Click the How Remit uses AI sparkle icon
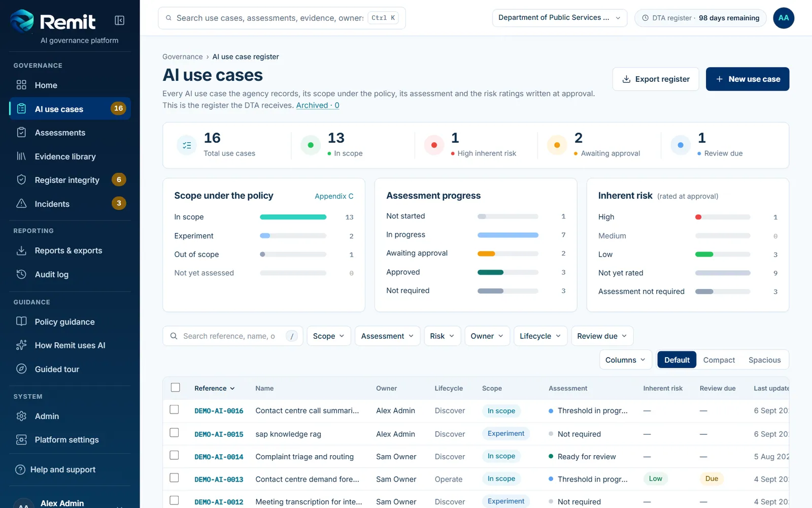Image resolution: width=812 pixels, height=508 pixels. point(21,345)
